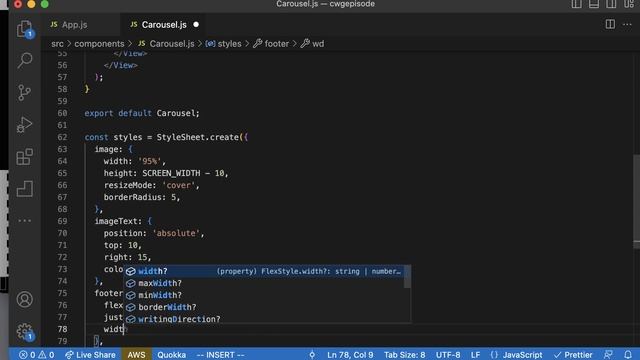Change Tab Size: 8 setting
Screen dimensions: 640x360
(404, 355)
